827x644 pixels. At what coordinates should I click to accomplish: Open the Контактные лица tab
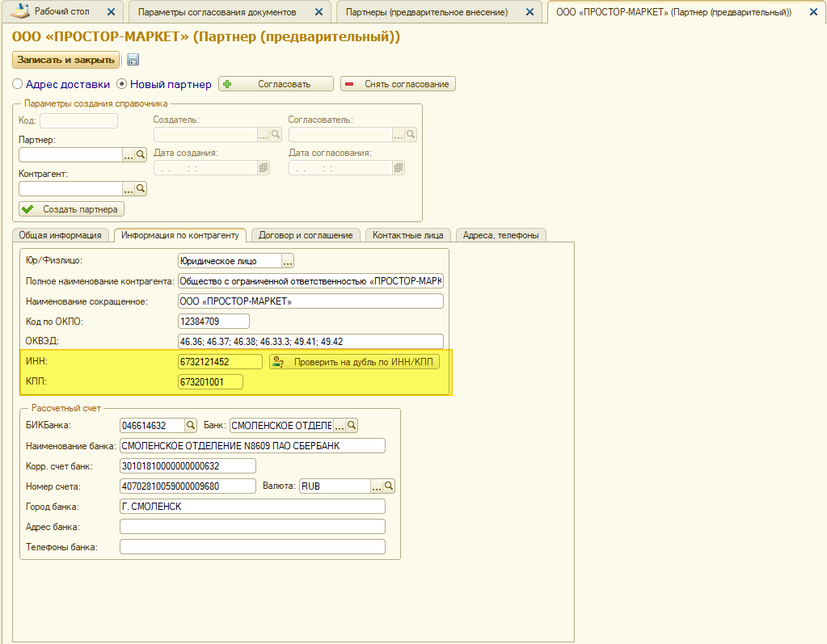coord(407,235)
